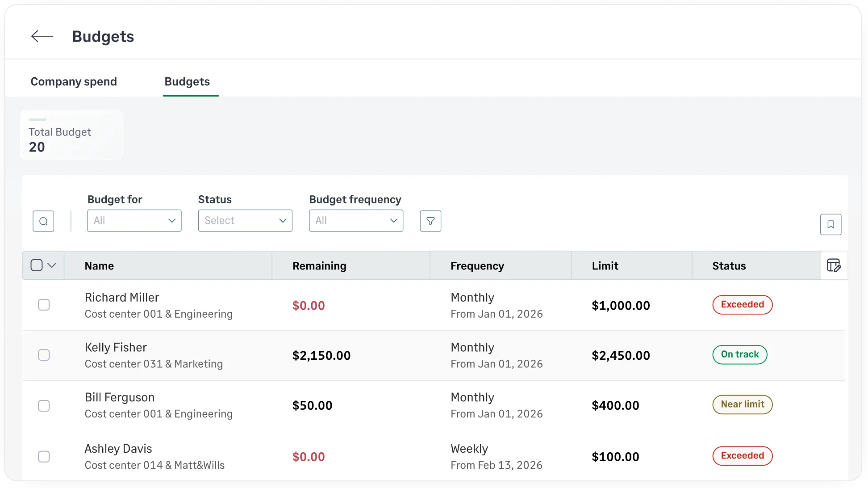This screenshot has height=488, width=868.
Task: Expand the select-all chevron menu
Action: pyautogui.click(x=52, y=265)
